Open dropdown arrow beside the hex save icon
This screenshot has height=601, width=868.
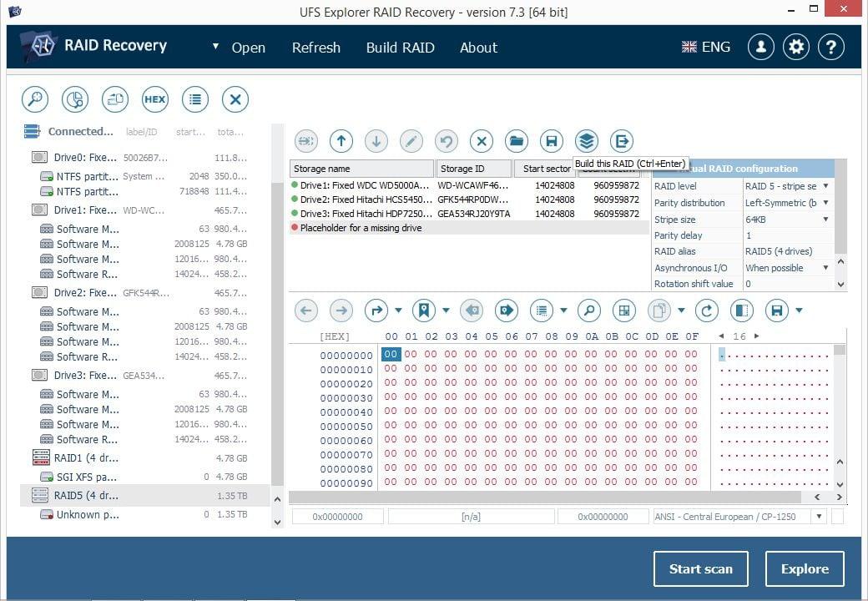click(x=800, y=311)
